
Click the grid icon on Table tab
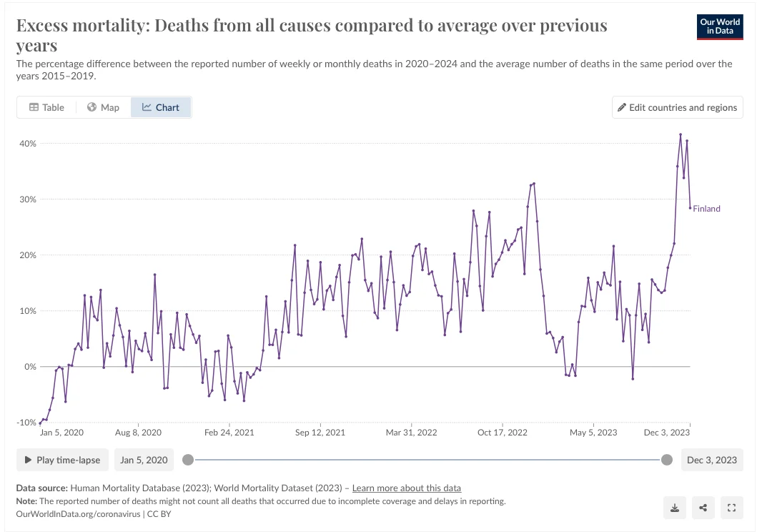click(34, 107)
